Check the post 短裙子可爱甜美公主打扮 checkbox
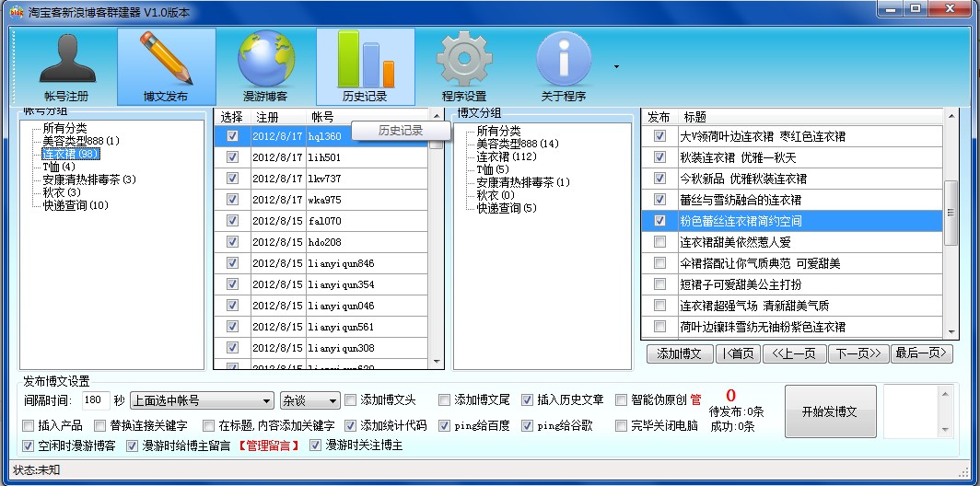This screenshot has height=486, width=980. point(659,284)
